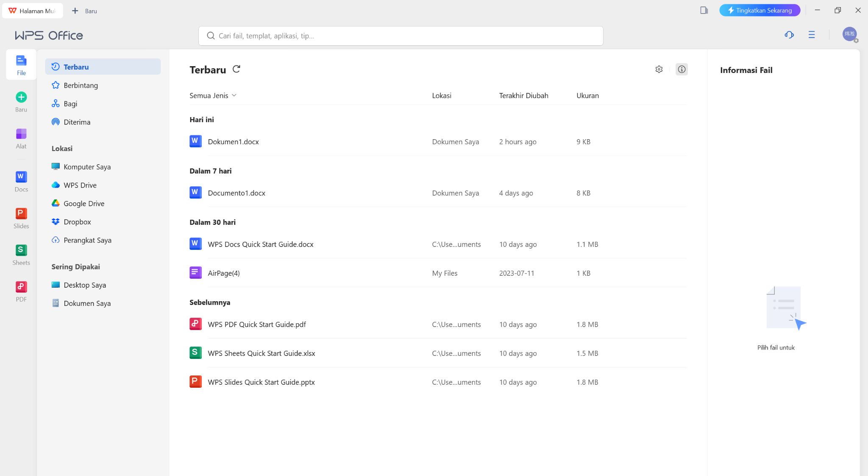The image size is (868, 476).
Task: Click the Terakhir Diubah column header
Action: pos(523,95)
